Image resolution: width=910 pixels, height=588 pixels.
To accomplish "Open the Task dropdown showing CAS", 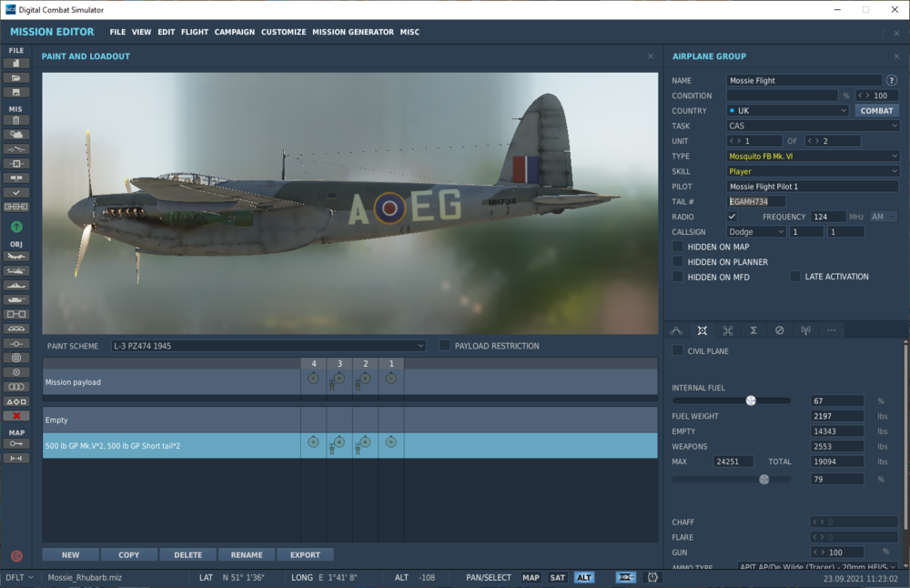I will point(813,126).
